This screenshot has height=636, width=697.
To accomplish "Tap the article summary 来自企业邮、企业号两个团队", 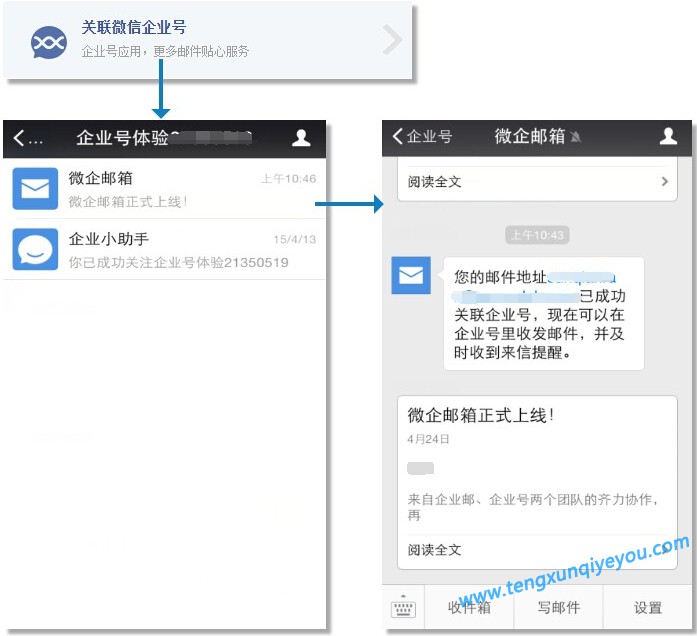I will 533,507.
